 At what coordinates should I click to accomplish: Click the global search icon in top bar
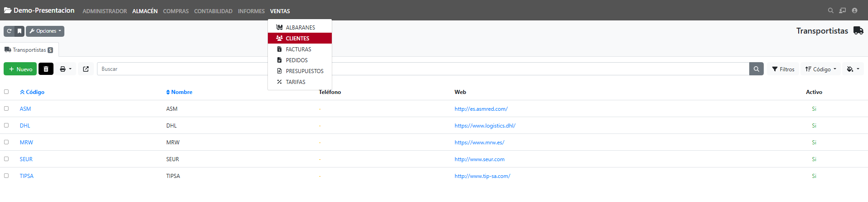(x=830, y=10)
